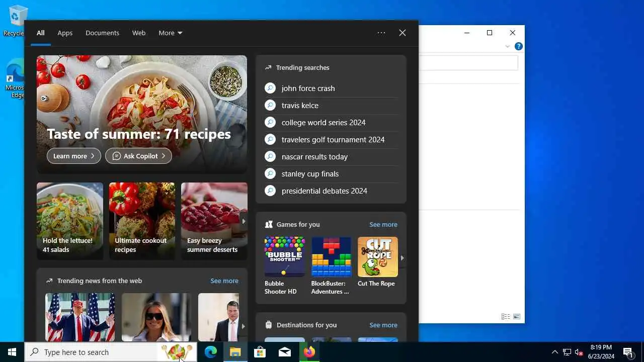Click Learn more on summer recipes
Viewport: 644px width, 362px height.
tap(74, 156)
